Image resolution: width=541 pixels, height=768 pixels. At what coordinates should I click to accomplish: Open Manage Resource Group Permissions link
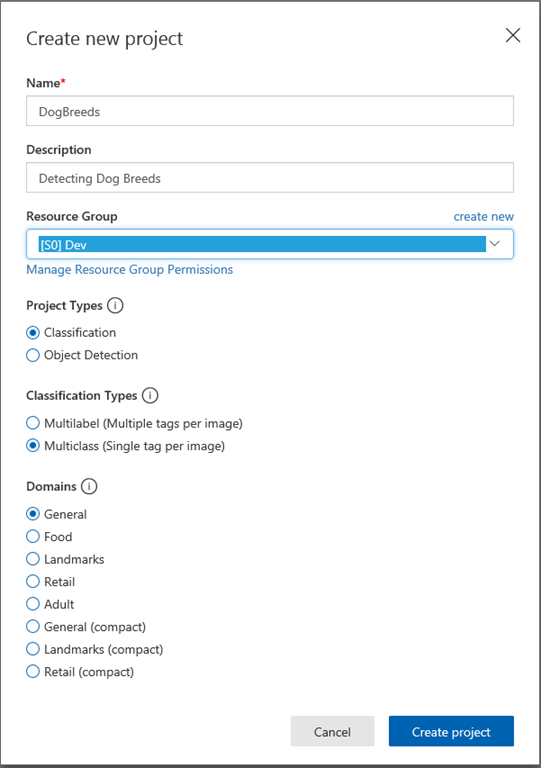pos(129,270)
